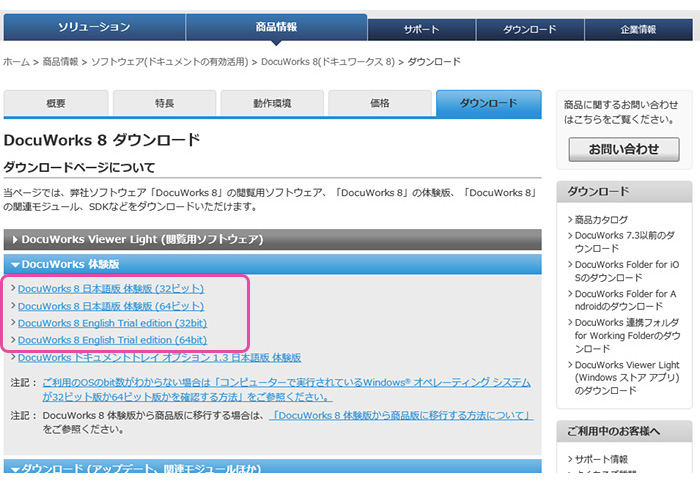
Task: Open the ダウンロード top navigation menu
Action: coord(530,29)
